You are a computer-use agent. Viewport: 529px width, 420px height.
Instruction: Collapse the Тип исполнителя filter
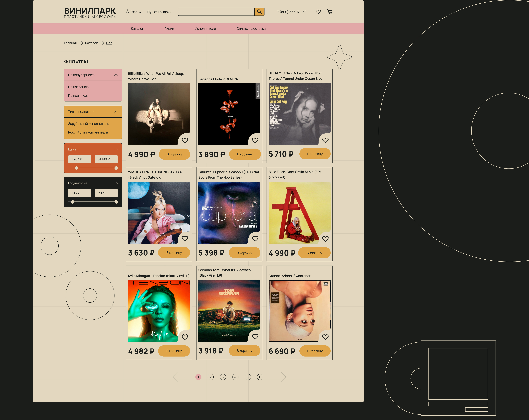tap(116, 112)
